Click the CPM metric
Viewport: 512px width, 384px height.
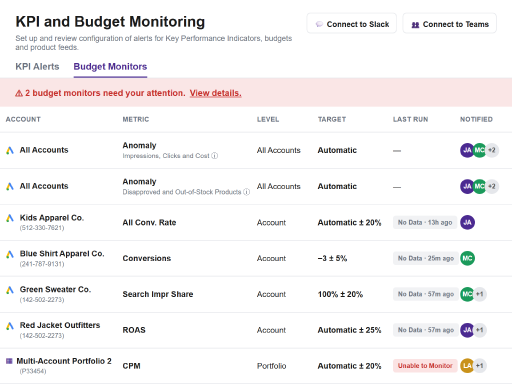click(x=131, y=366)
